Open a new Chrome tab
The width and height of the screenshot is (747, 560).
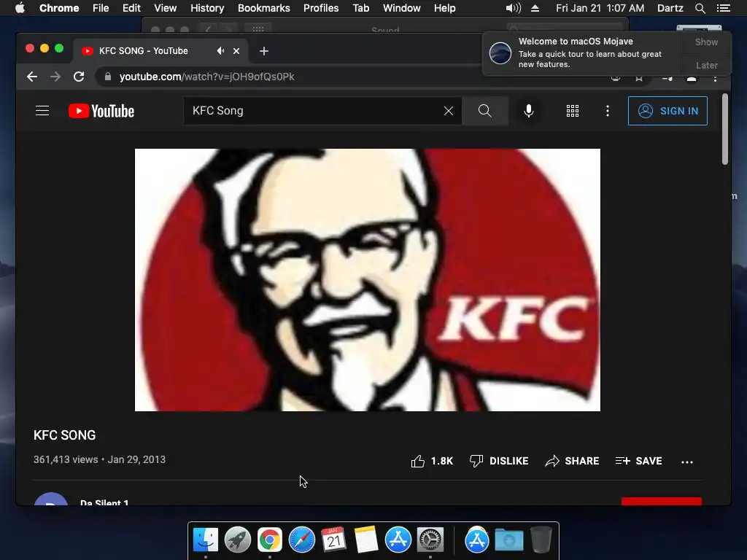(264, 51)
